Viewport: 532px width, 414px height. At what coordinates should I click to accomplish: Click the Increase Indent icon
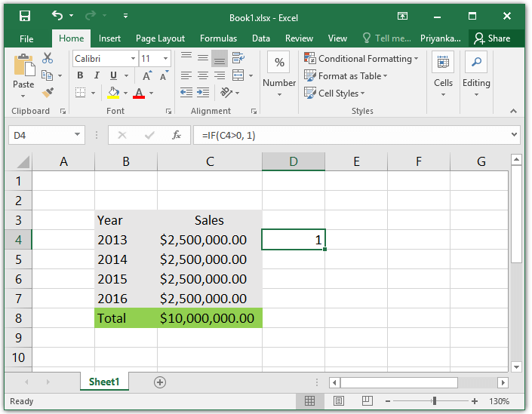pos(203,92)
